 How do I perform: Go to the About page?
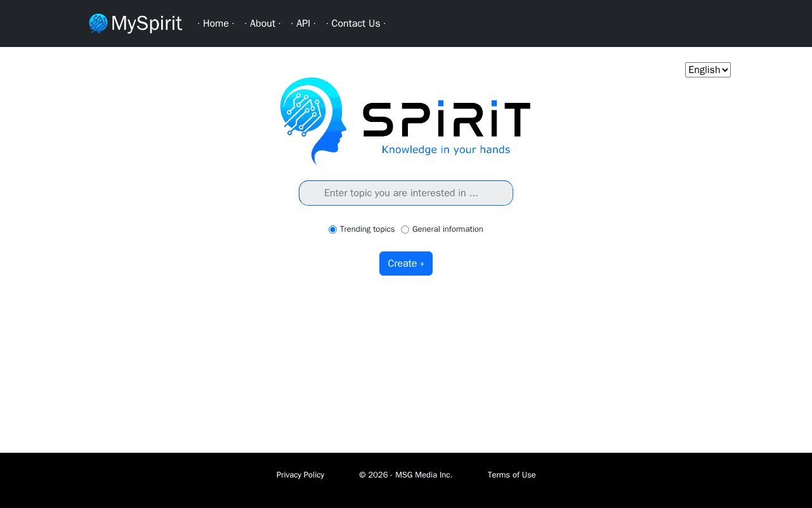(263, 23)
